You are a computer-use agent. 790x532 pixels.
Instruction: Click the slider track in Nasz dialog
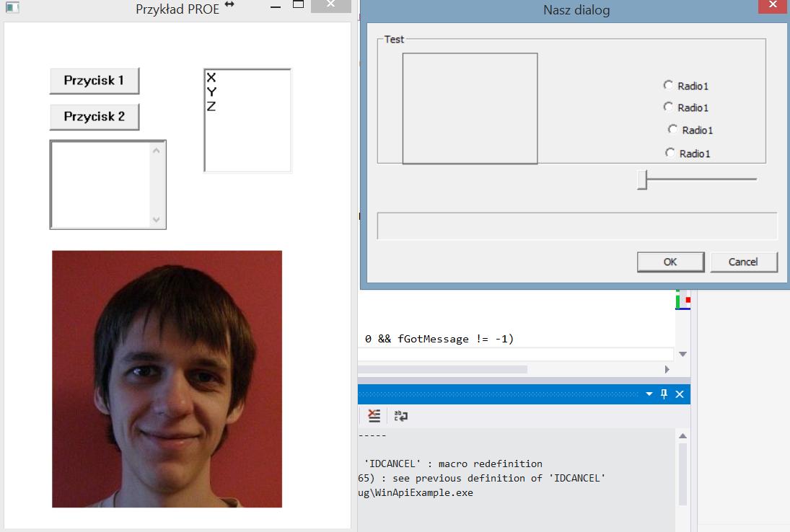(x=701, y=179)
